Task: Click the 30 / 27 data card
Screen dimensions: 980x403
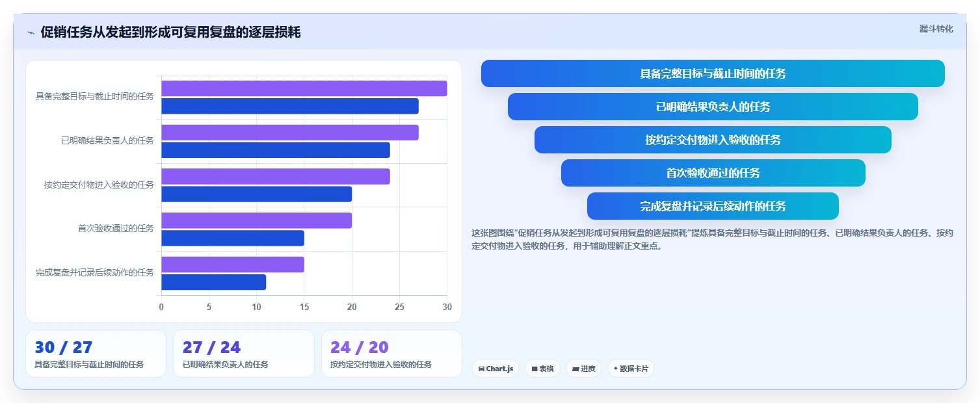Action: click(96, 354)
